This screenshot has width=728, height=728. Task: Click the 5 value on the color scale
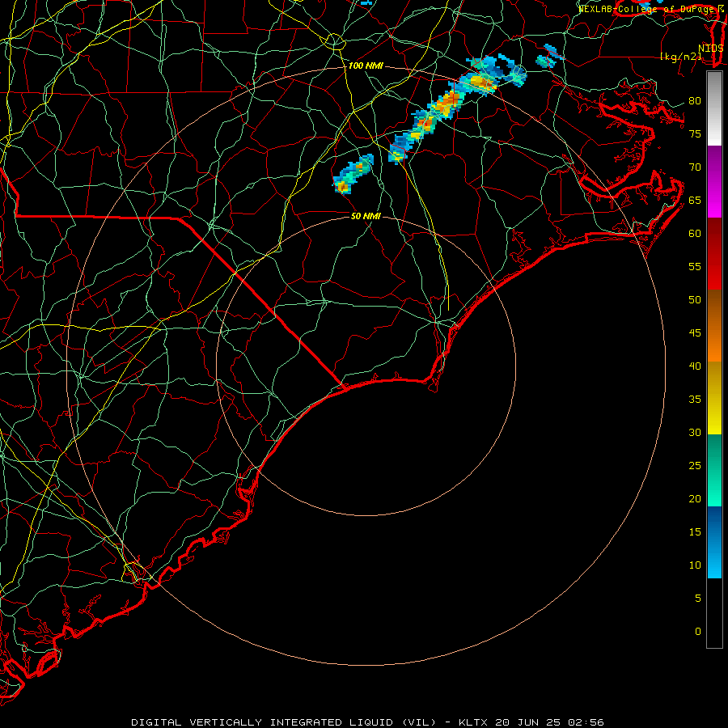tap(698, 599)
